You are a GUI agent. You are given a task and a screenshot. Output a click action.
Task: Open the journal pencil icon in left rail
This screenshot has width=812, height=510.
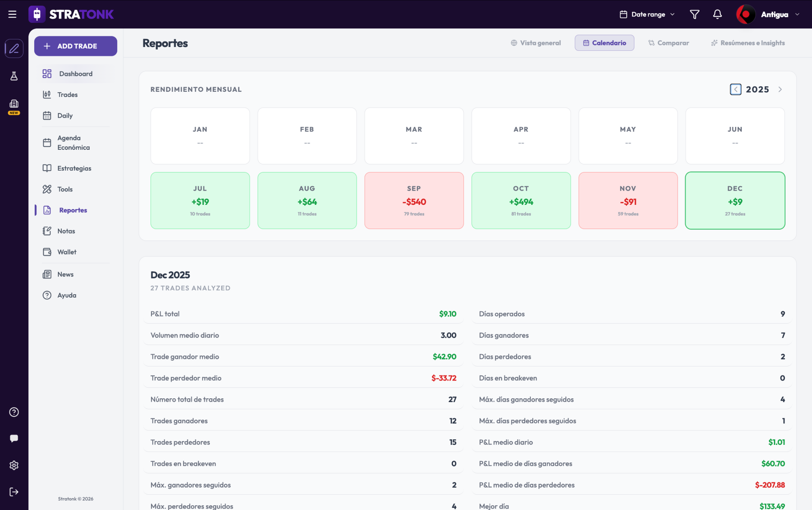tap(14, 48)
